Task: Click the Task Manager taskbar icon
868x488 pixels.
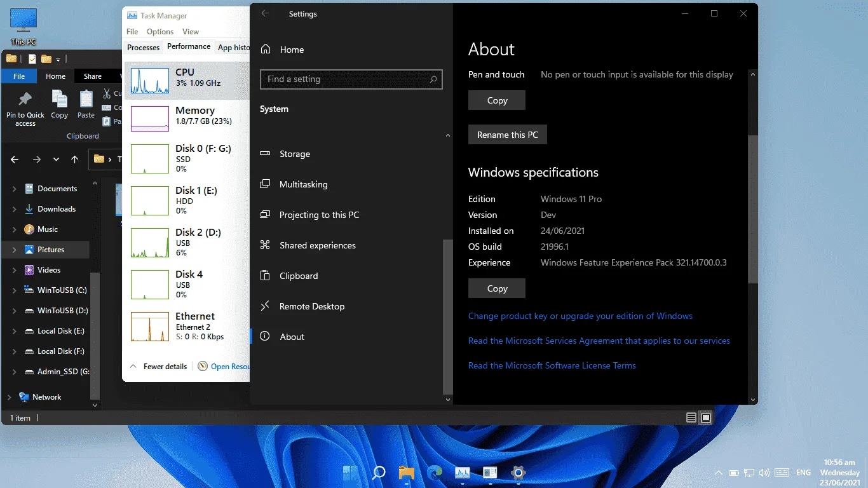Action: pos(462,472)
